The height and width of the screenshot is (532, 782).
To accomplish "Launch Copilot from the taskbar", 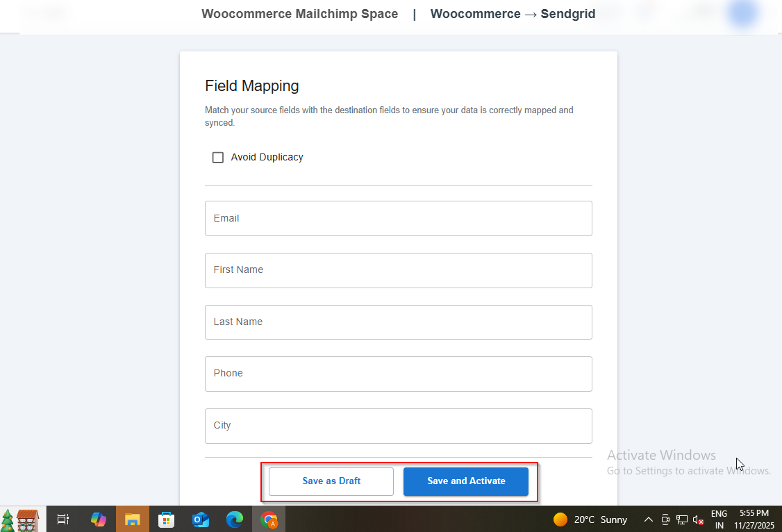I will pyautogui.click(x=98, y=519).
